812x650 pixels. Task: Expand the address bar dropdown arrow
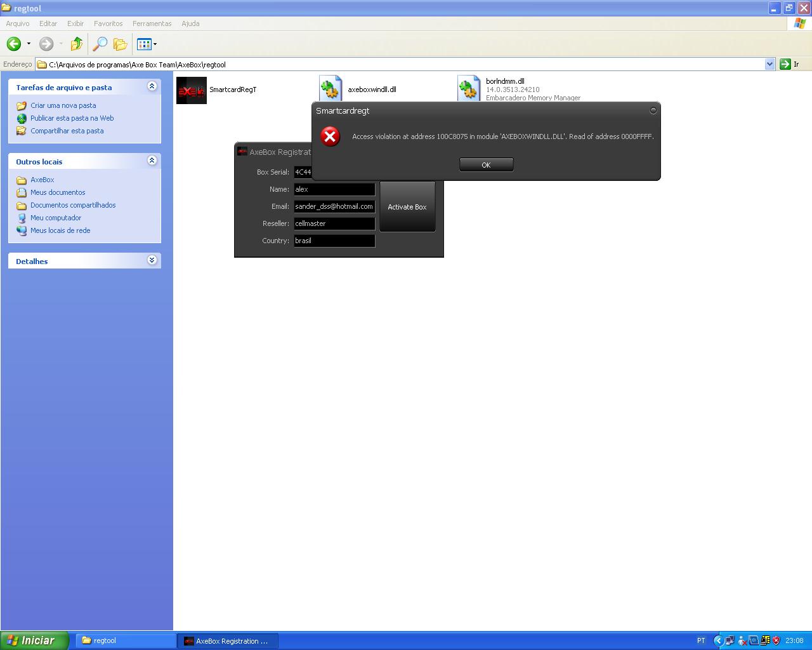pos(769,64)
